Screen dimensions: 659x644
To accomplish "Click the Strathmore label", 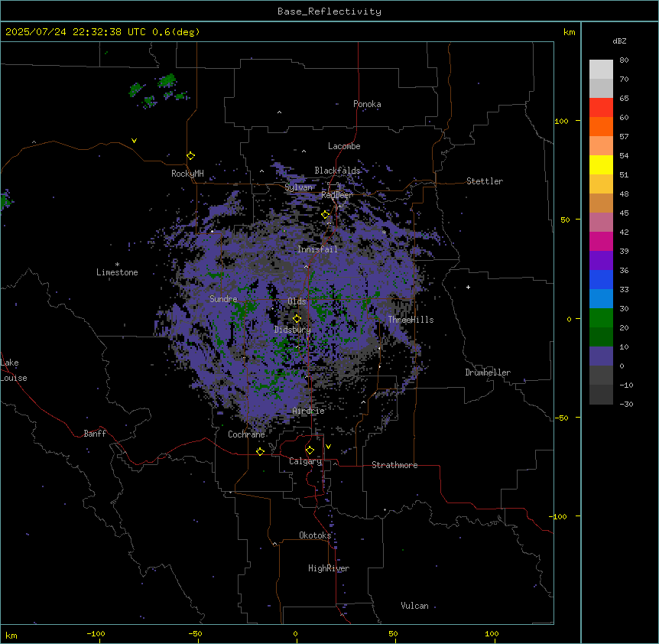I will (394, 465).
